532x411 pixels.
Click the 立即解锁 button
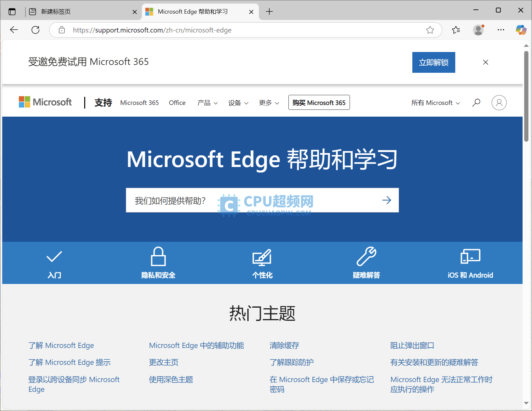[433, 62]
